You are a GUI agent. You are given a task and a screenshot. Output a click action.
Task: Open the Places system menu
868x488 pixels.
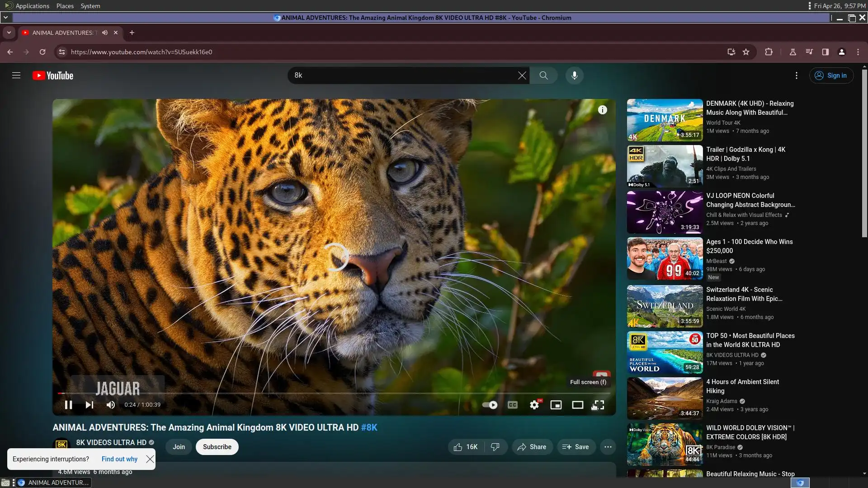click(65, 6)
